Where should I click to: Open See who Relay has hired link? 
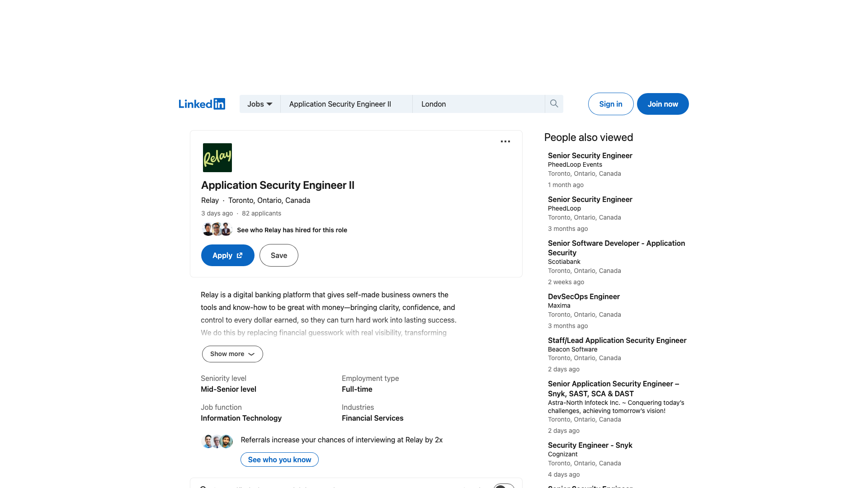pos(292,230)
